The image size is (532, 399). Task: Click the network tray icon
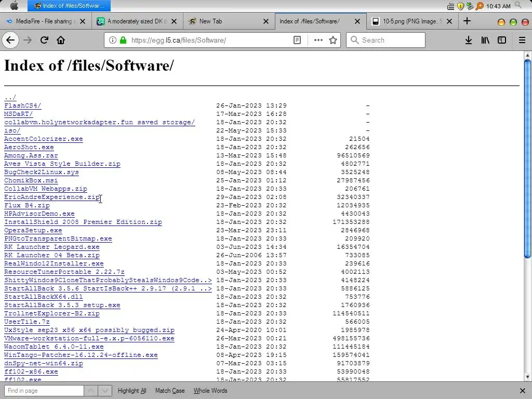[470, 6]
